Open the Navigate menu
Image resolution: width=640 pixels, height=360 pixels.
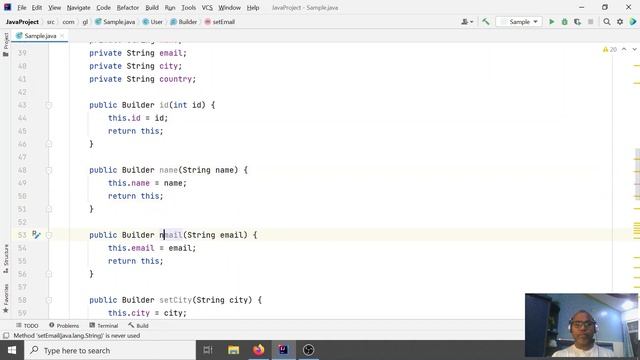click(x=78, y=7)
